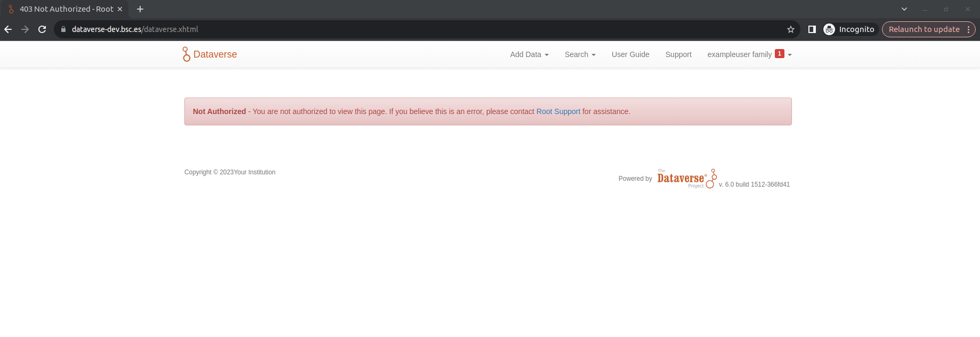980x337 pixels.
Task: Click the Dataverse Project footer logo
Action: (x=686, y=179)
